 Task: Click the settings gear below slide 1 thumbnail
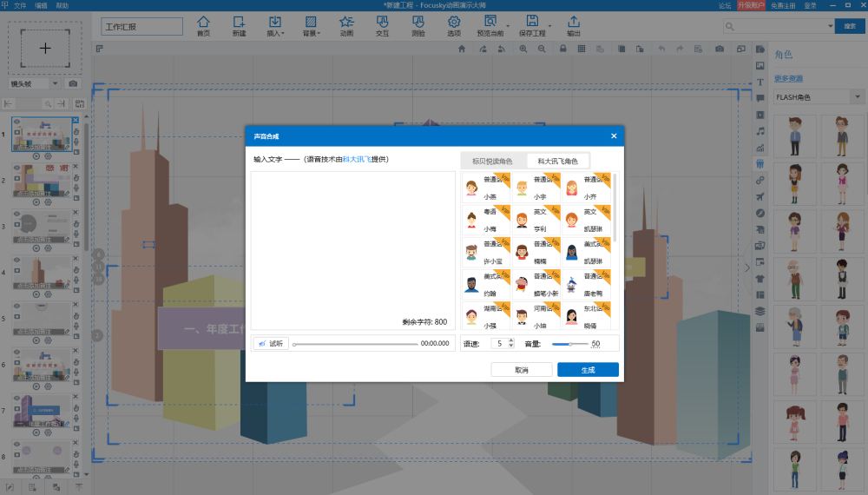[x=48, y=156]
